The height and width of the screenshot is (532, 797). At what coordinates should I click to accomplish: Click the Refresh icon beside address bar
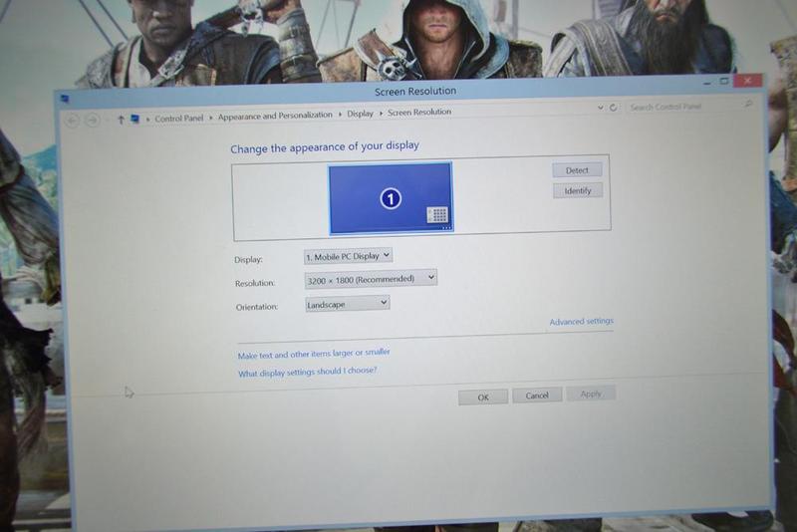(x=613, y=108)
